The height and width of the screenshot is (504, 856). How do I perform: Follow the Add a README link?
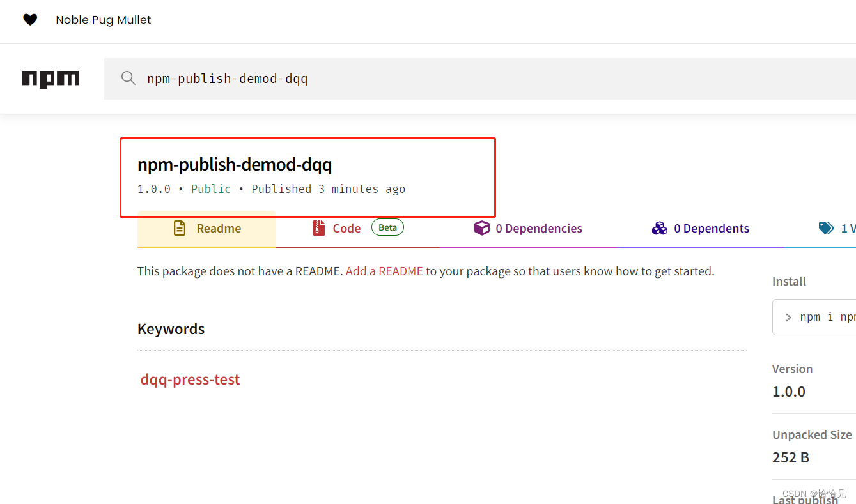tap(384, 271)
